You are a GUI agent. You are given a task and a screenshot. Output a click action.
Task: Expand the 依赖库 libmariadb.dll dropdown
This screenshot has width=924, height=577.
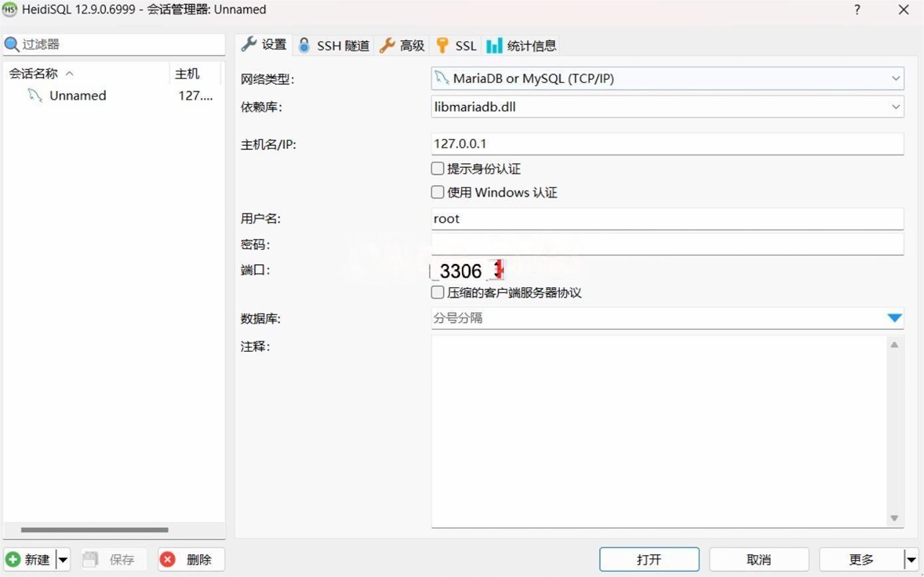(x=895, y=106)
